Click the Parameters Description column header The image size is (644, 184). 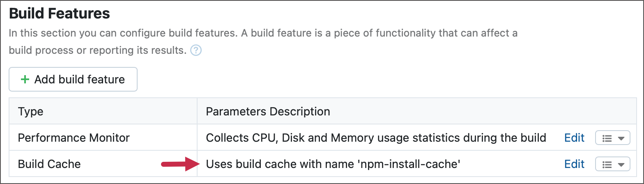[268, 111]
